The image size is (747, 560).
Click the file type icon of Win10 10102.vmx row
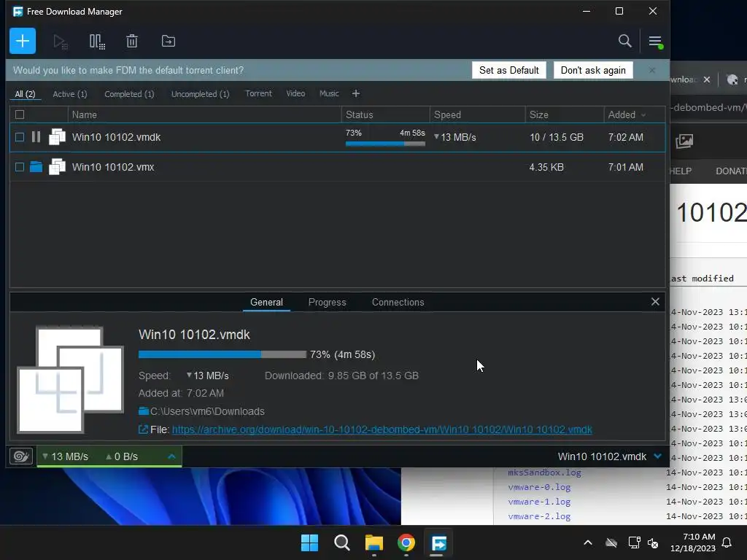(57, 167)
